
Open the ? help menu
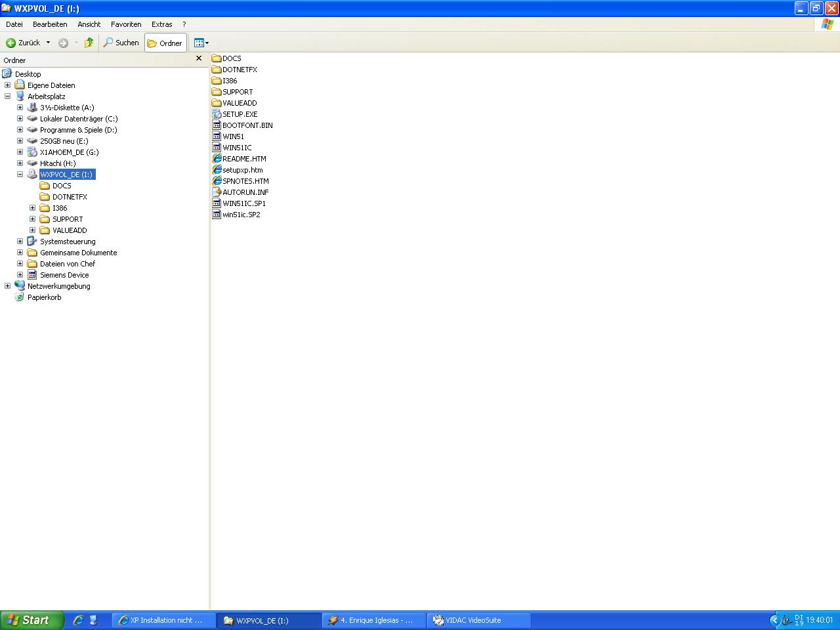[x=184, y=24]
